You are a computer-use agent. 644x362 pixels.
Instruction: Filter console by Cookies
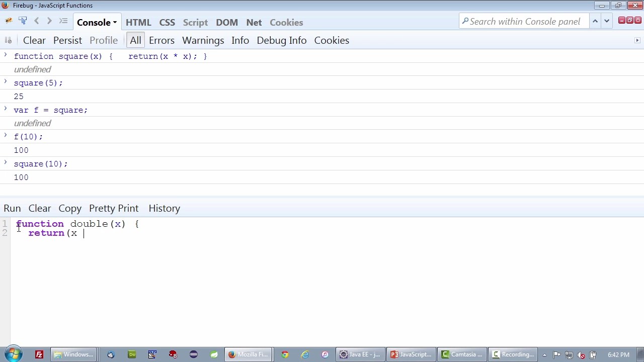coord(332,40)
